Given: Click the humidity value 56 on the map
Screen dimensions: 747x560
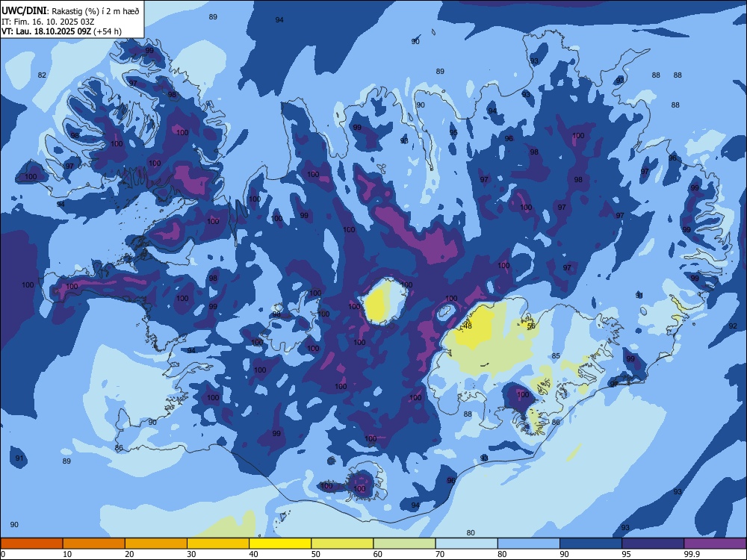Looking at the screenshot, I should (x=532, y=326).
